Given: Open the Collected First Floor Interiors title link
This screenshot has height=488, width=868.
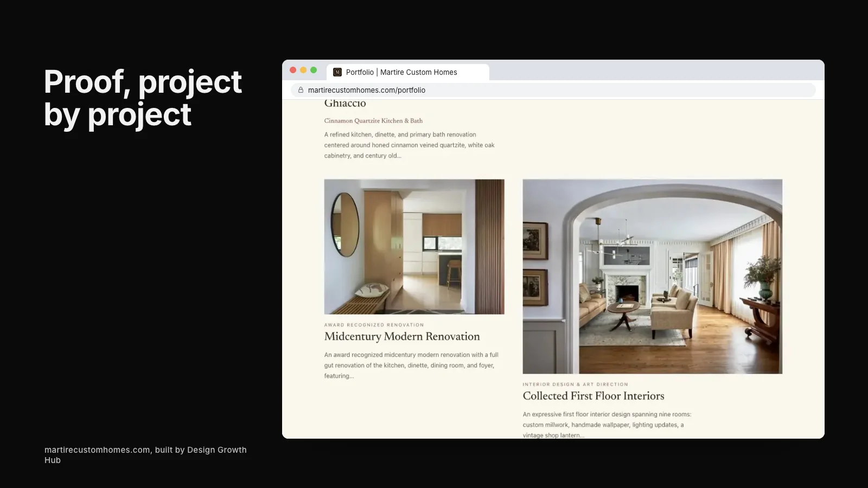Looking at the screenshot, I should tap(593, 396).
